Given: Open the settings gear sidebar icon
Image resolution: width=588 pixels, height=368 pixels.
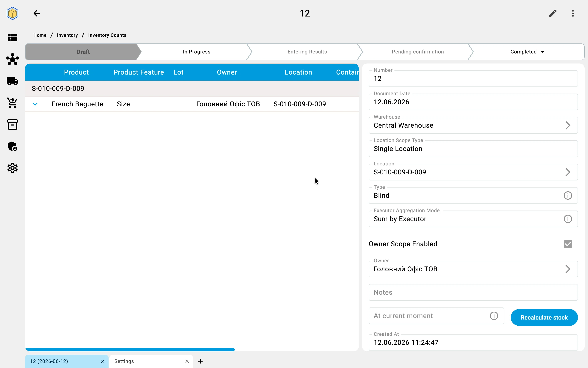Looking at the screenshot, I should click(12, 168).
